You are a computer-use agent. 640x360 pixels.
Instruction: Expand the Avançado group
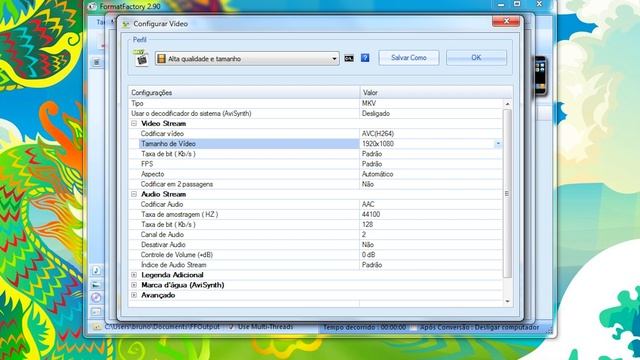click(134, 295)
